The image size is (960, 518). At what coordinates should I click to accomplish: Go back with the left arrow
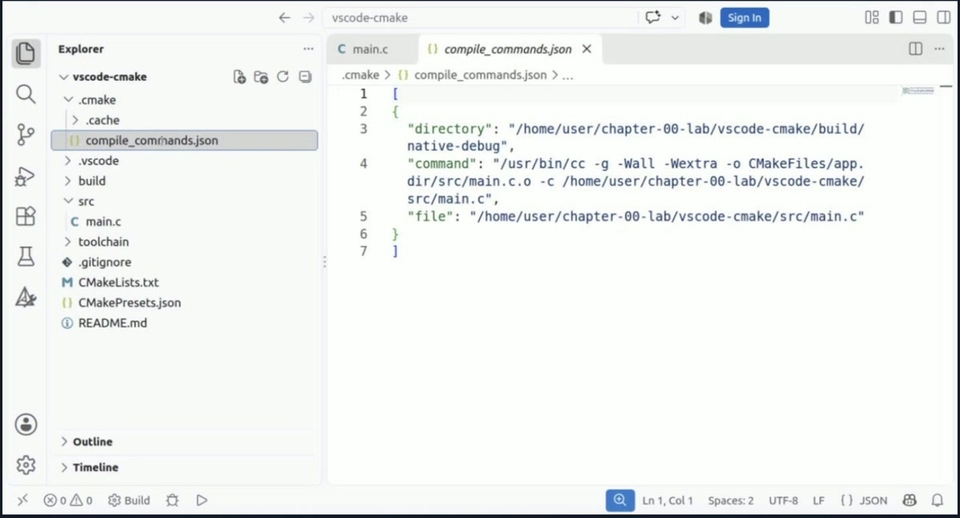coord(284,18)
